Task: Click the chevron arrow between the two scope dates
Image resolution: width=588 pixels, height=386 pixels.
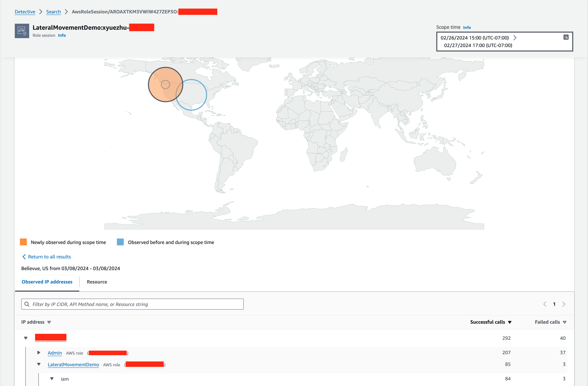Action: click(515, 38)
